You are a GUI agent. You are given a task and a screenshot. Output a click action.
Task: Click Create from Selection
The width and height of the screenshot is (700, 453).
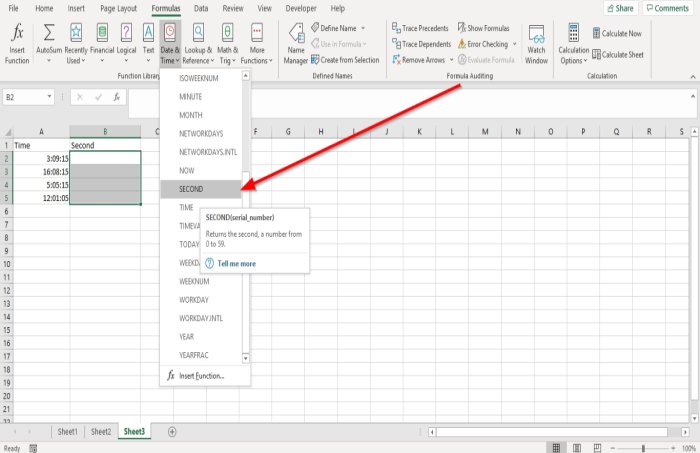click(345, 60)
